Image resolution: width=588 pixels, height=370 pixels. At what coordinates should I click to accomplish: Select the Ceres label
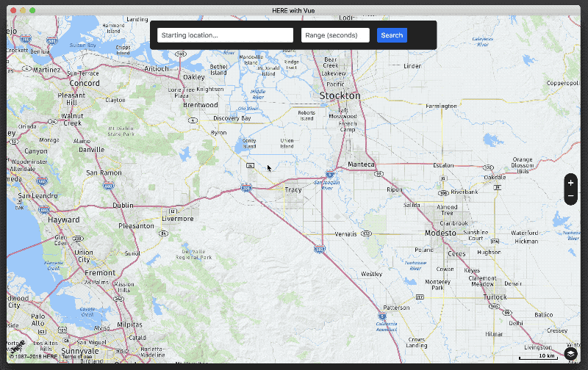[456, 254]
